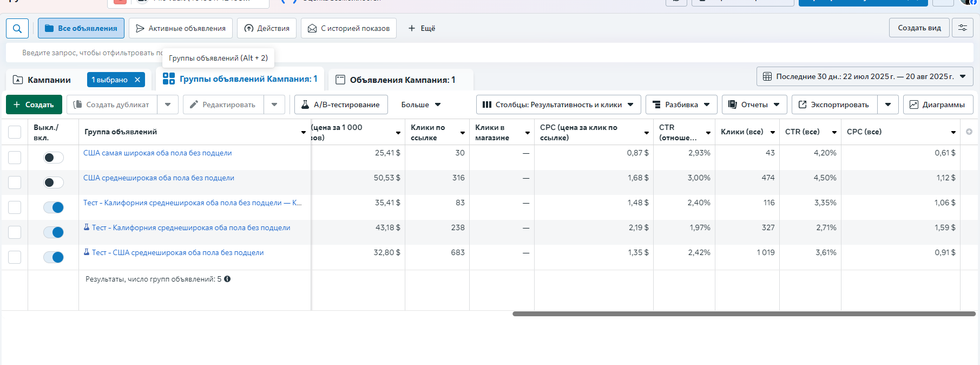Clear the '1 выбрано' campaign selection
The image size is (980, 365).
pos(137,80)
